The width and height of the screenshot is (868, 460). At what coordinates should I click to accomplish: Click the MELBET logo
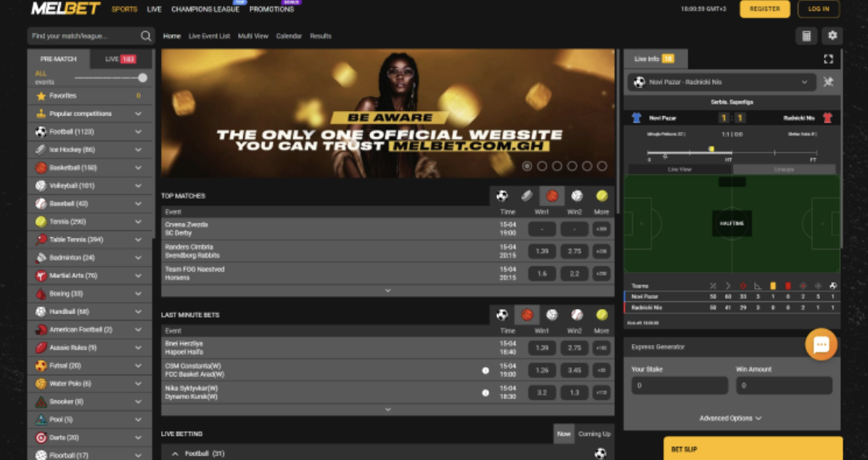(x=66, y=9)
